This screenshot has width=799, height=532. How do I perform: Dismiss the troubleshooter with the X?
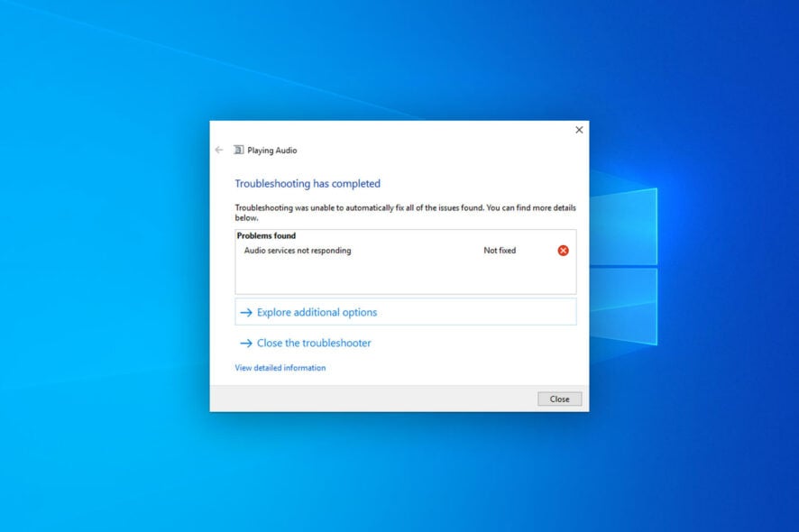point(579,130)
